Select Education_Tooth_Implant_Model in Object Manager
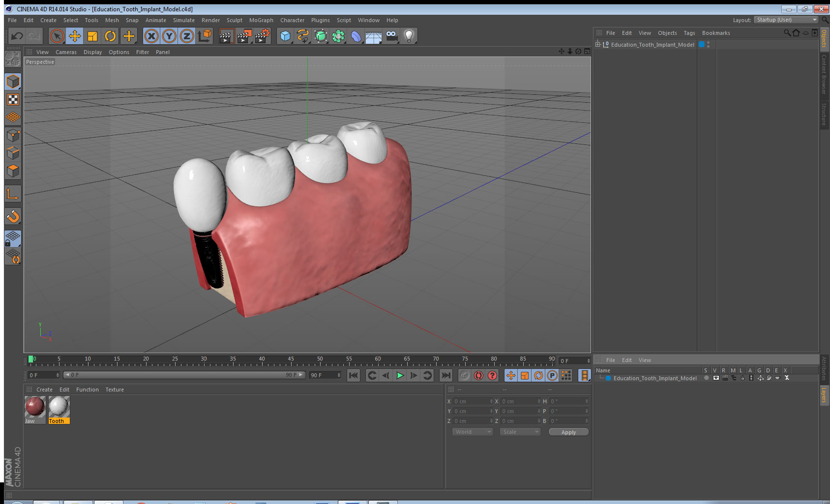Image resolution: width=830 pixels, height=504 pixels. point(652,45)
